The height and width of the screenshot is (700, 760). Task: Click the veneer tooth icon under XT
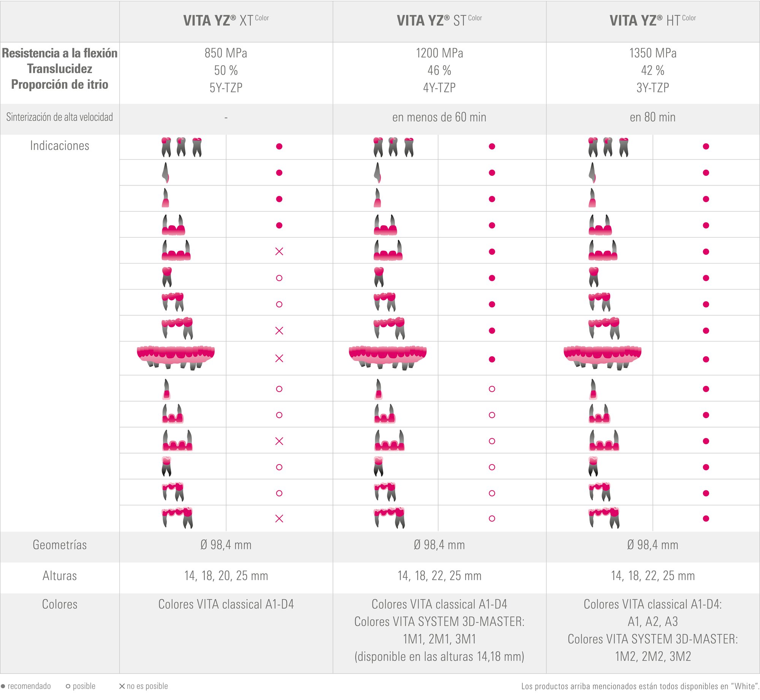[x=166, y=173]
